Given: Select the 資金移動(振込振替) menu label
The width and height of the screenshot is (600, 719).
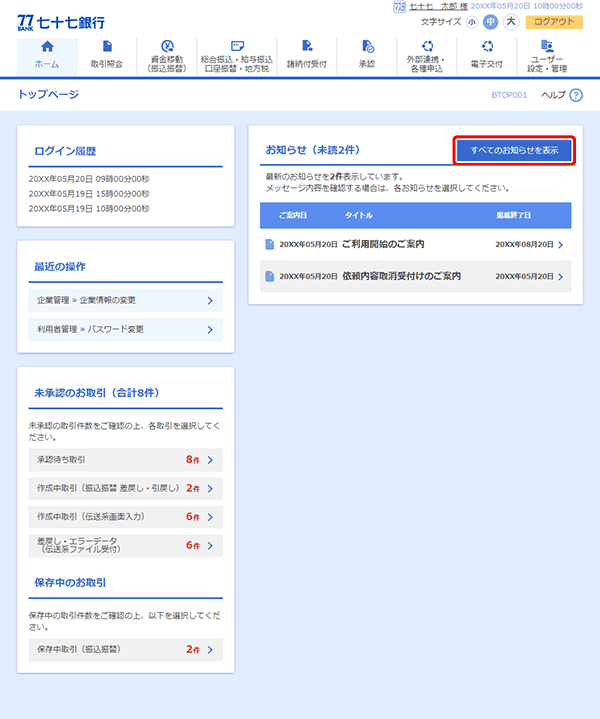Looking at the screenshot, I should pyautogui.click(x=167, y=64).
